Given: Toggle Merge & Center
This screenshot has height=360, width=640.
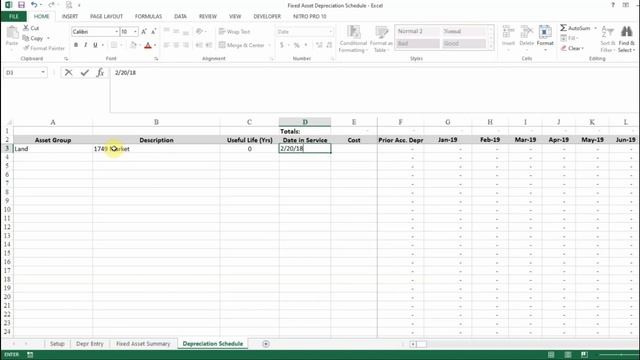Looking at the screenshot, I should tap(242, 45).
